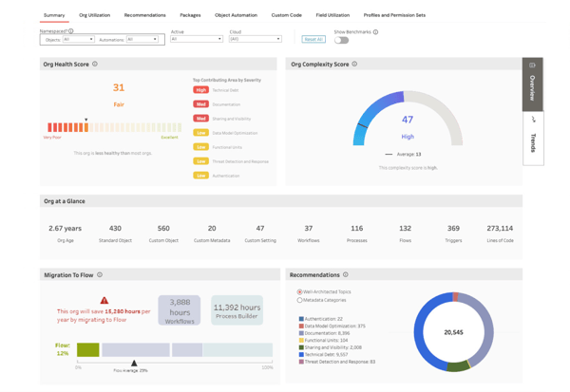Screen dimensions: 570x392
Task: Click the Org Health Score info icon
Action: (x=95, y=65)
